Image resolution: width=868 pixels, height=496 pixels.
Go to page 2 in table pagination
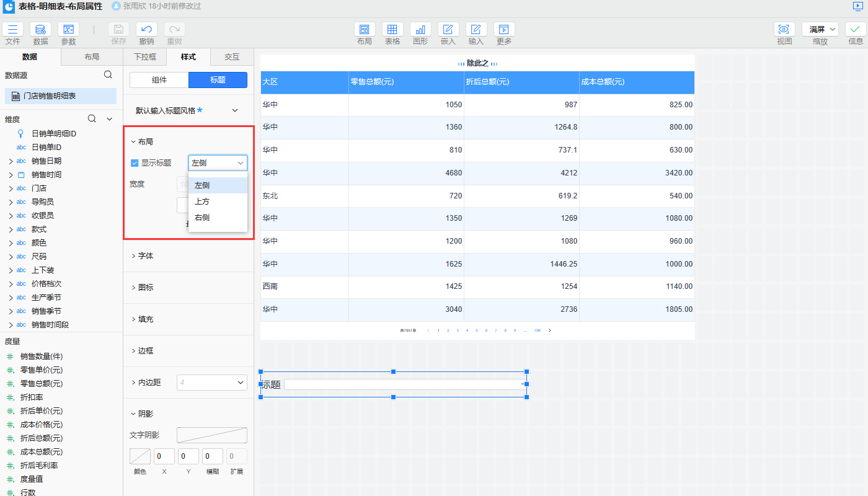pos(448,330)
